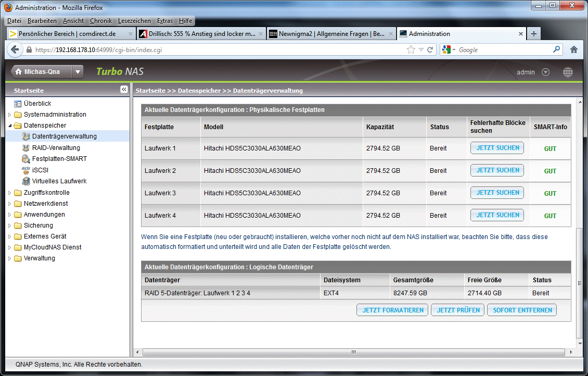Screen dimensions: 588x376
Task: Expand the Systemadministration tree folder
Action: tap(9, 115)
